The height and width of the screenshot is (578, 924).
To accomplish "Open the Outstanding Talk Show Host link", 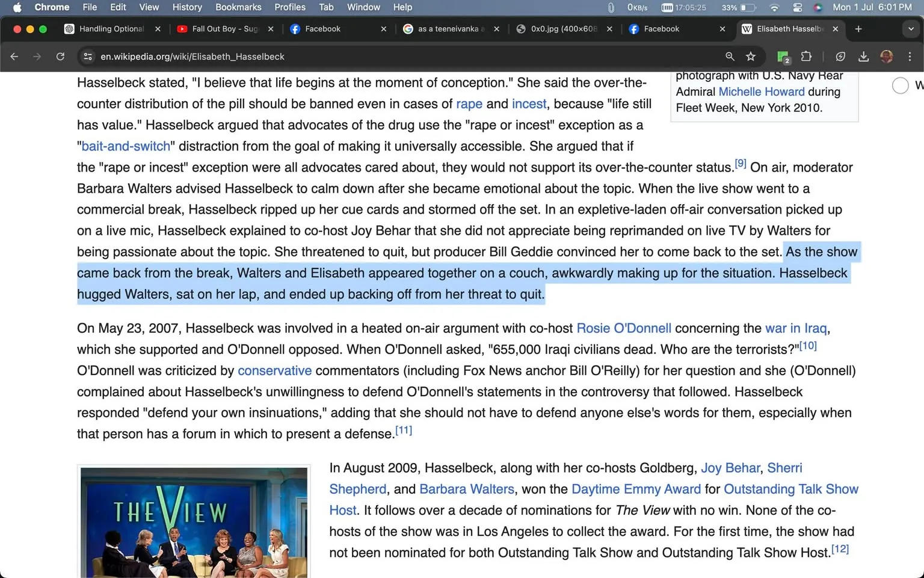I will (791, 489).
